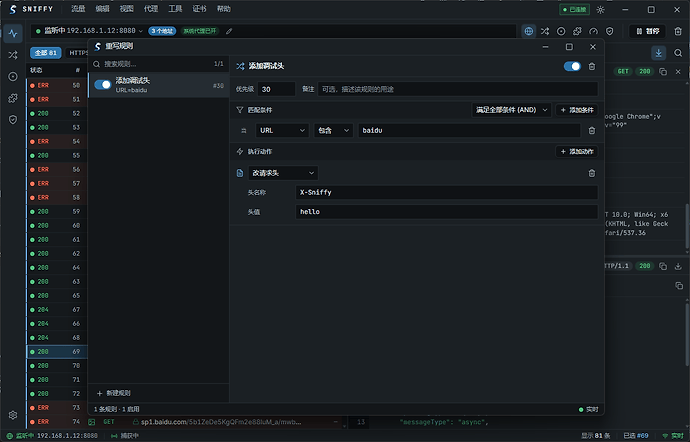Viewport: 690px width, 442px height.
Task: Open the 流量 menu
Action: (x=78, y=9)
